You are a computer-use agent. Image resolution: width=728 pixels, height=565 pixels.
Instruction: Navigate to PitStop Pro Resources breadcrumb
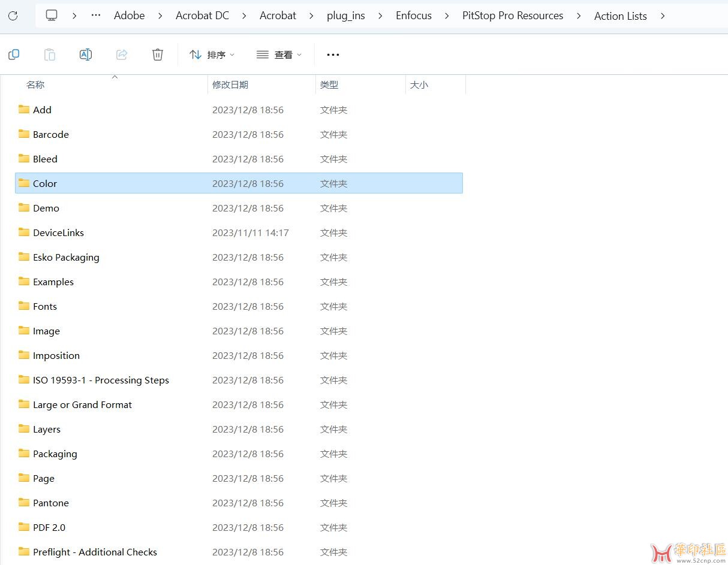(x=513, y=16)
